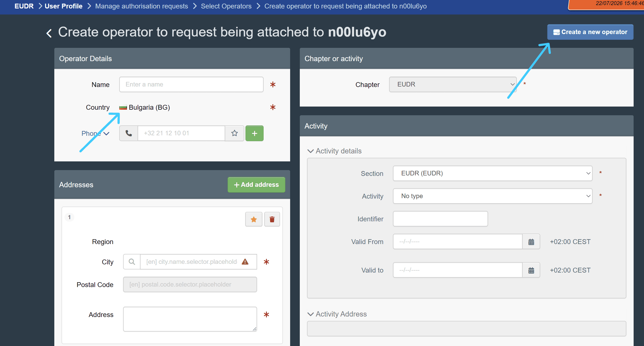
Task: Open the Section EUDR (EUDR) dropdown
Action: pos(492,173)
